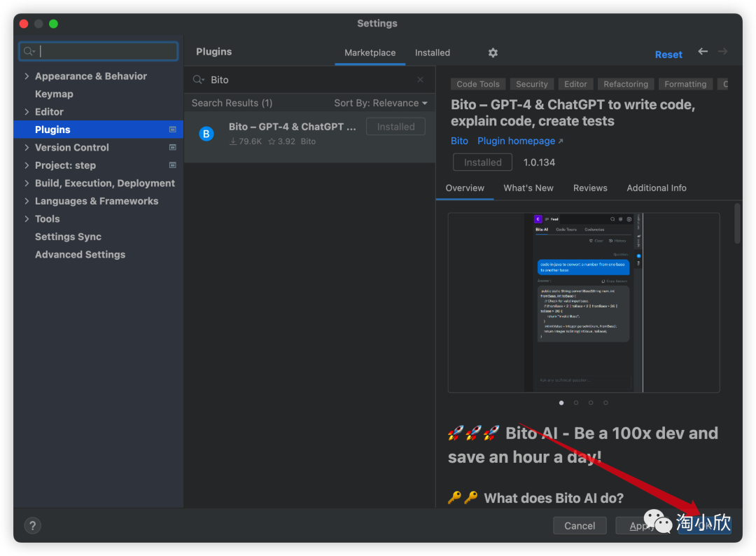The image size is (756, 556).
Task: Select Advanced Settings in the sidebar
Action: [80, 255]
